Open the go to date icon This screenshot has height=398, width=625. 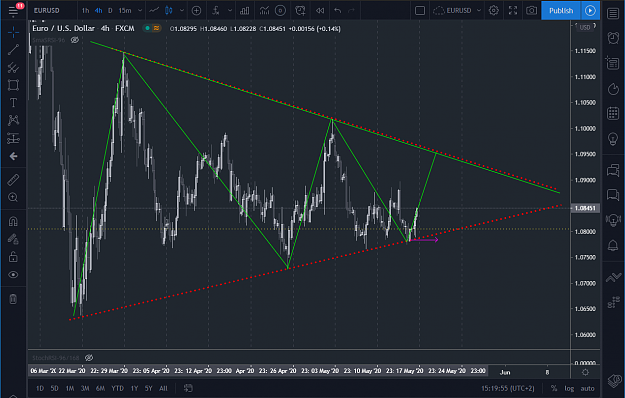tap(188, 388)
